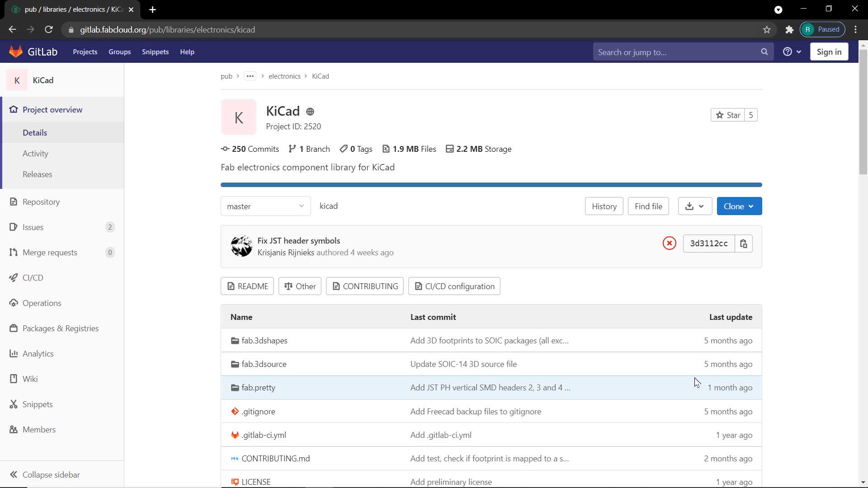
Task: Open Activity in sidebar
Action: point(63,154)
